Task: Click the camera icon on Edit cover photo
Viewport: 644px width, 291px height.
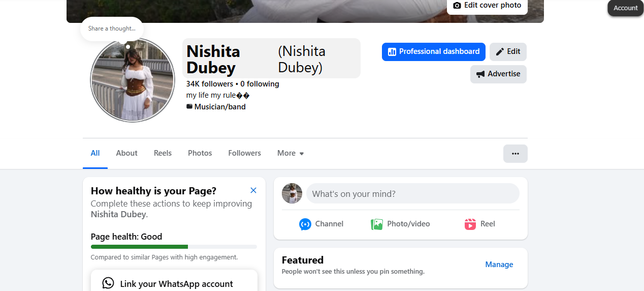Action: [x=457, y=6]
